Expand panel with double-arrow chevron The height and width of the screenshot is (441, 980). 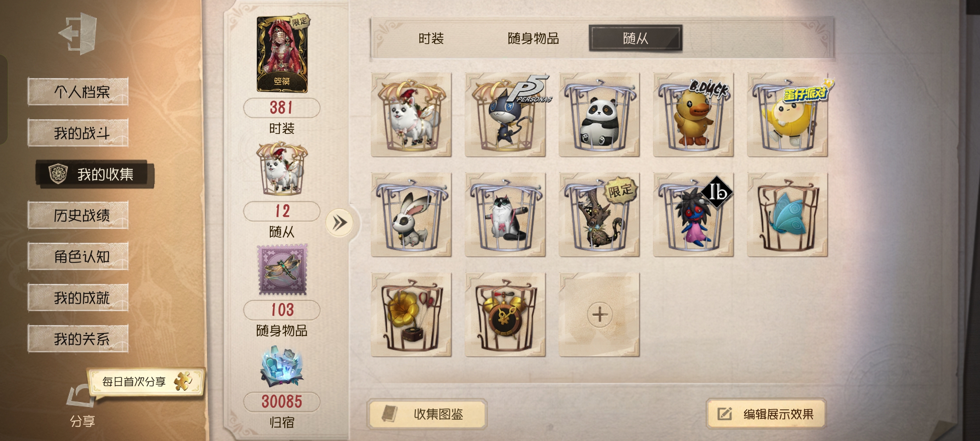(x=339, y=223)
